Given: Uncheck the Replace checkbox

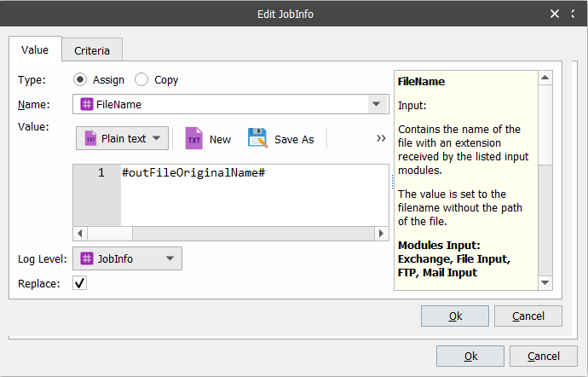Looking at the screenshot, I should pos(79,283).
